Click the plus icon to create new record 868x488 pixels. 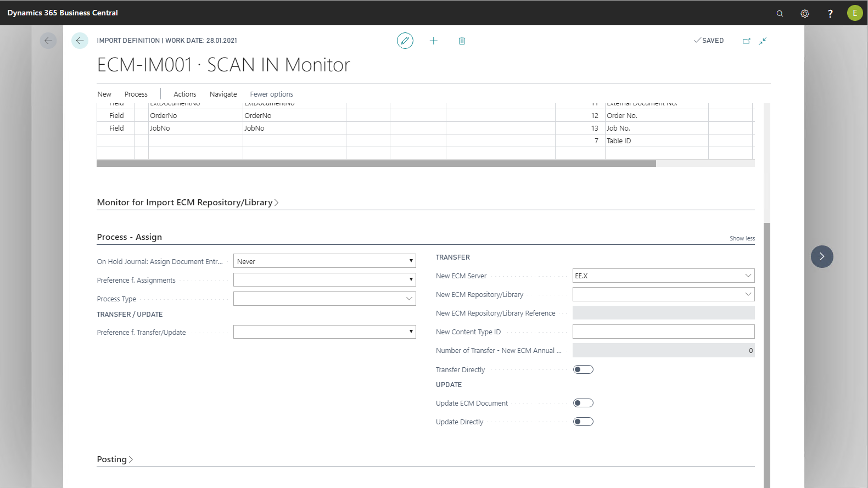(x=433, y=41)
